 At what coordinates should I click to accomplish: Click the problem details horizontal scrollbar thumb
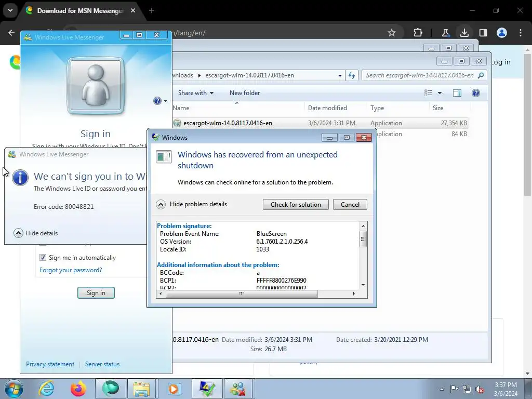click(242, 294)
